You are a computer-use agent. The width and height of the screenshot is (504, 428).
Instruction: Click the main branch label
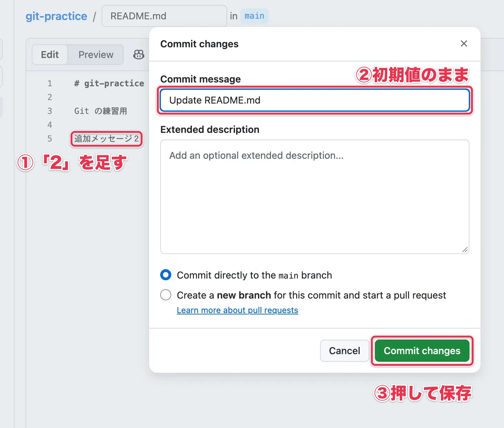[254, 16]
